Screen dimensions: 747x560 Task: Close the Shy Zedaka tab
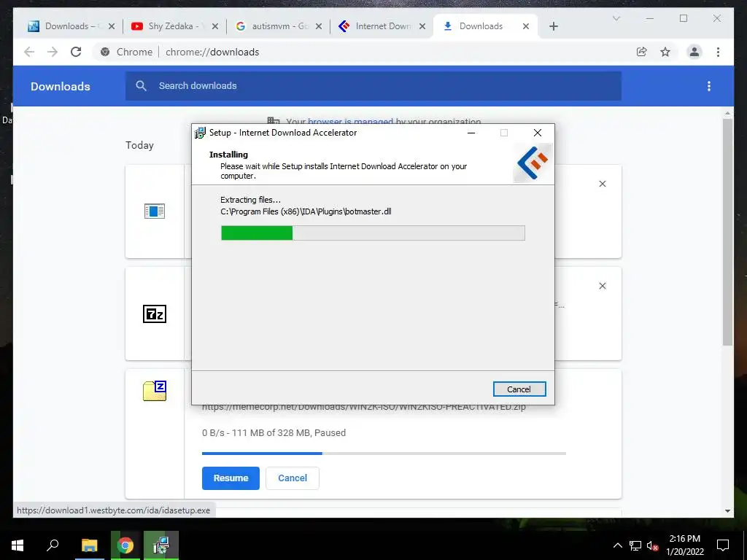[x=215, y=26]
